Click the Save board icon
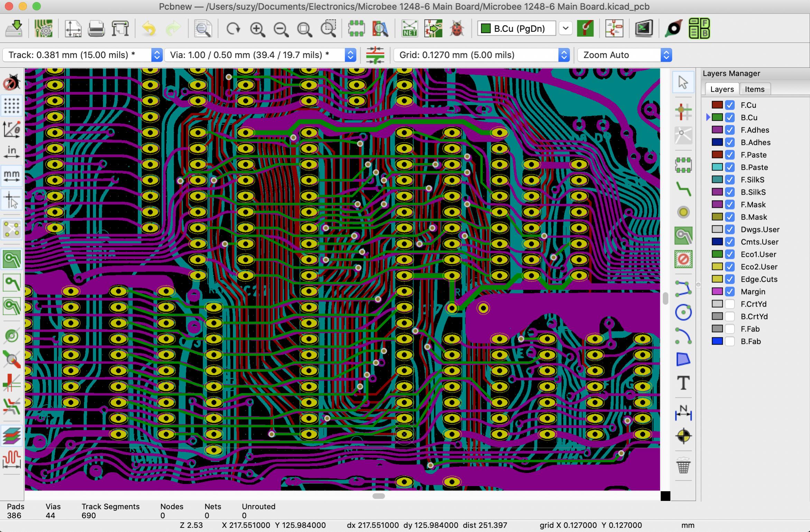Screen dimensions: 810x532 14,28
